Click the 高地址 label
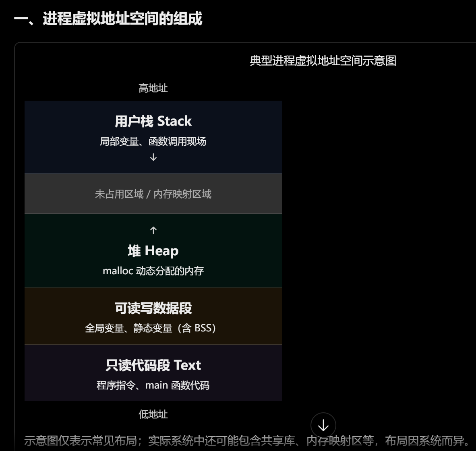Viewport: 476px width, 451px height. 153,88
